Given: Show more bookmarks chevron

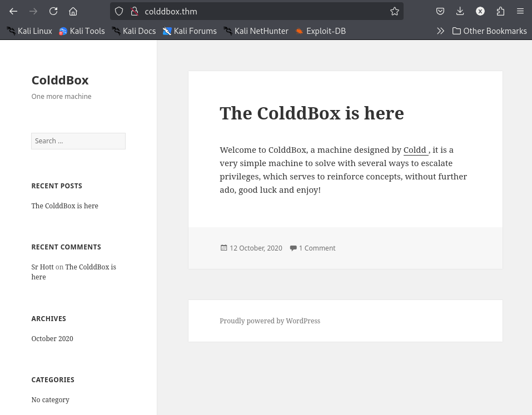Looking at the screenshot, I should [440, 31].
